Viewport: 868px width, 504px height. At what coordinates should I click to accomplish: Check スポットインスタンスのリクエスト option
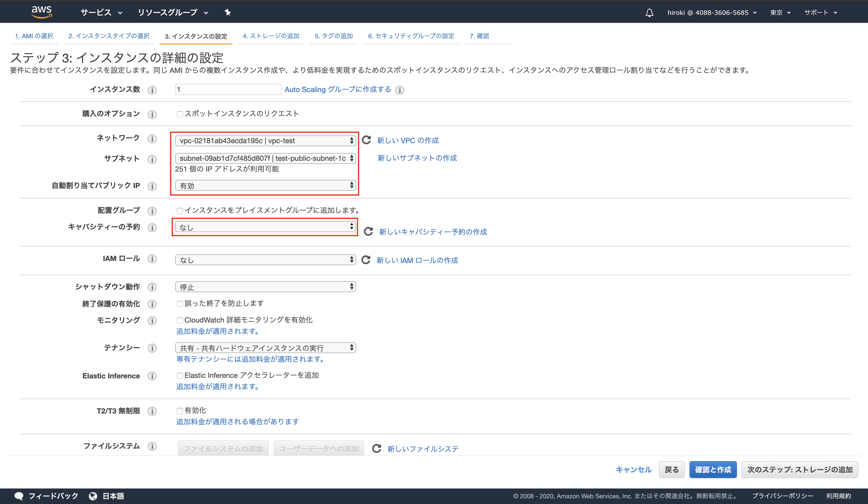tap(180, 114)
